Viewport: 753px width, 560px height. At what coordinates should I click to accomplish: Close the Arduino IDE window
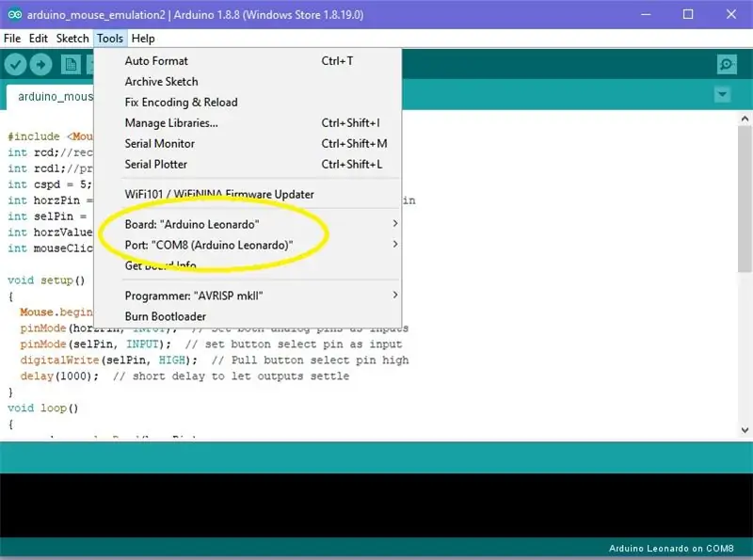[x=731, y=14]
